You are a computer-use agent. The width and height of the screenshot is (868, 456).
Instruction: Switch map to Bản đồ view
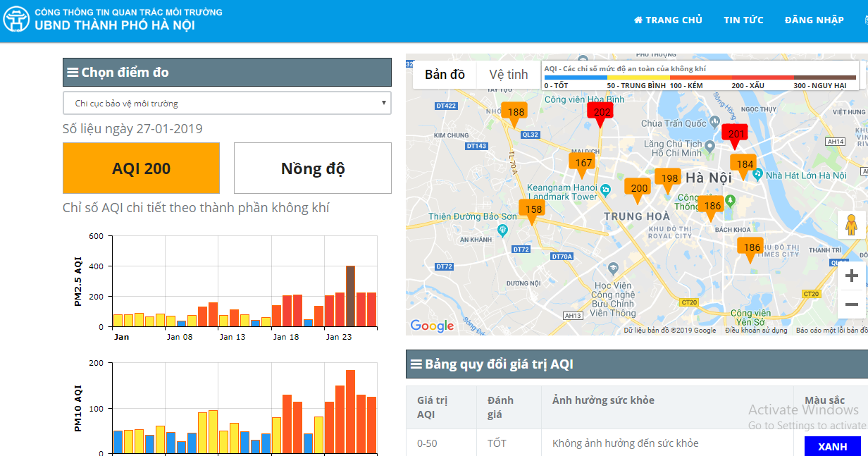445,75
